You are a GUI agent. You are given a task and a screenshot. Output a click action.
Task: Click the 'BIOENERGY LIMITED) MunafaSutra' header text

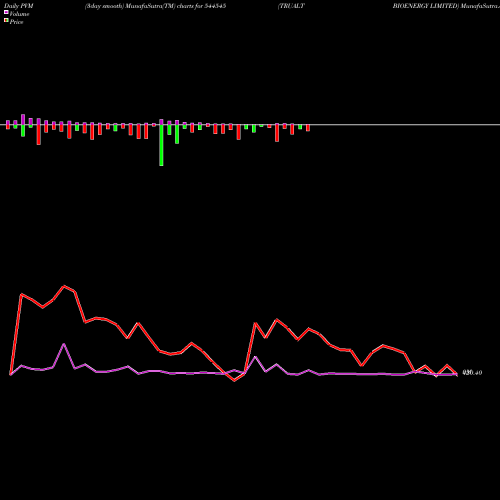click(446, 6)
